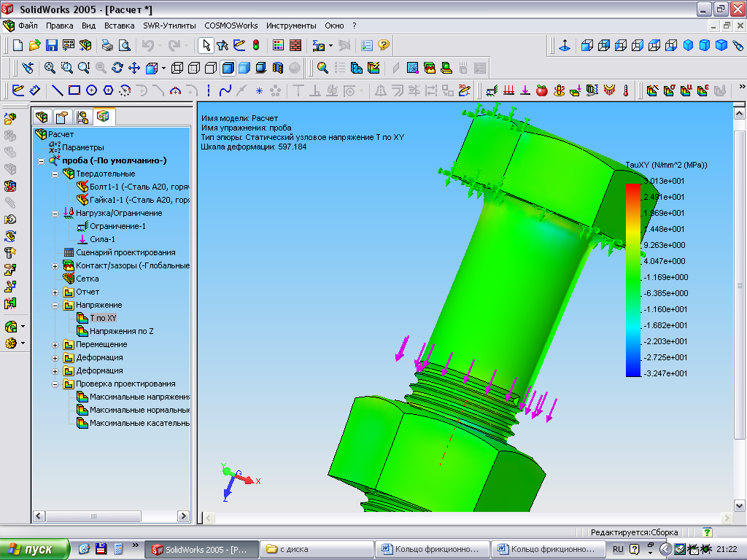Viewport: 747px width, 560px height.
Task: Click the Isometric view cube icon
Action: point(688,45)
